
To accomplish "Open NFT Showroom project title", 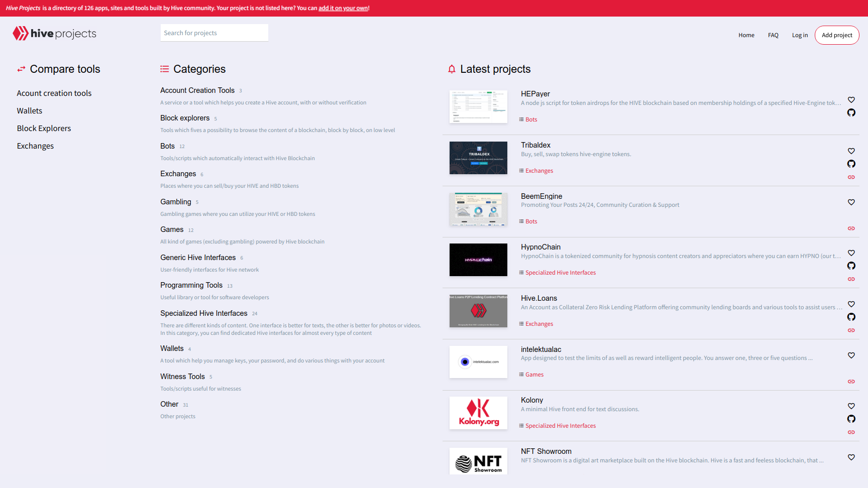I will [x=546, y=451].
